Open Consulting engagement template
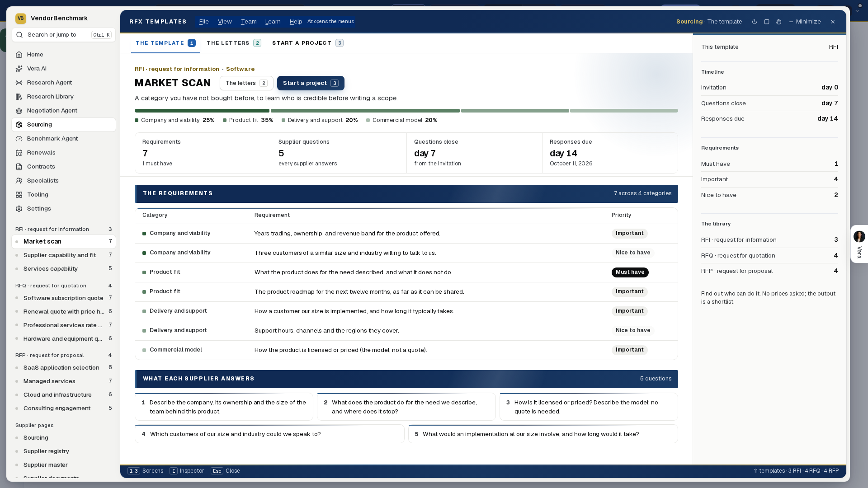 pos(64,408)
